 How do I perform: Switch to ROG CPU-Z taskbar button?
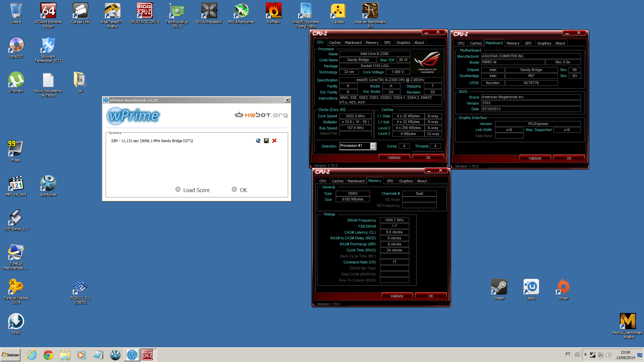point(148,355)
